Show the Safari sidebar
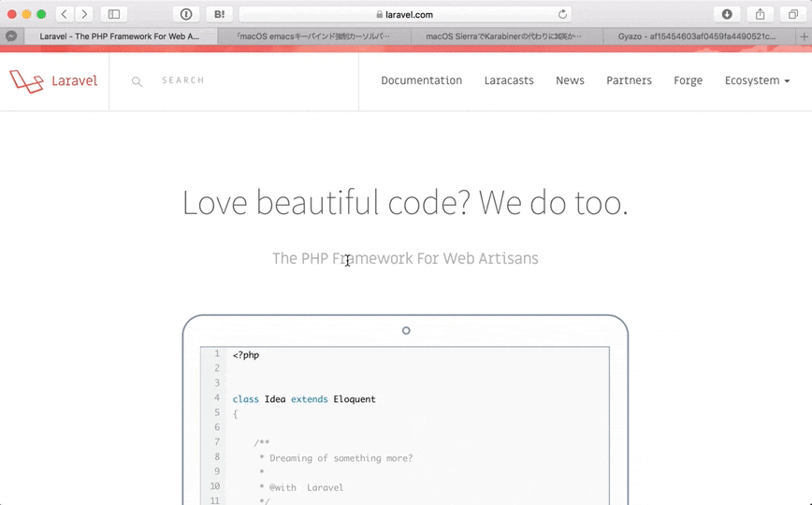The width and height of the screenshot is (812, 505). point(114,15)
